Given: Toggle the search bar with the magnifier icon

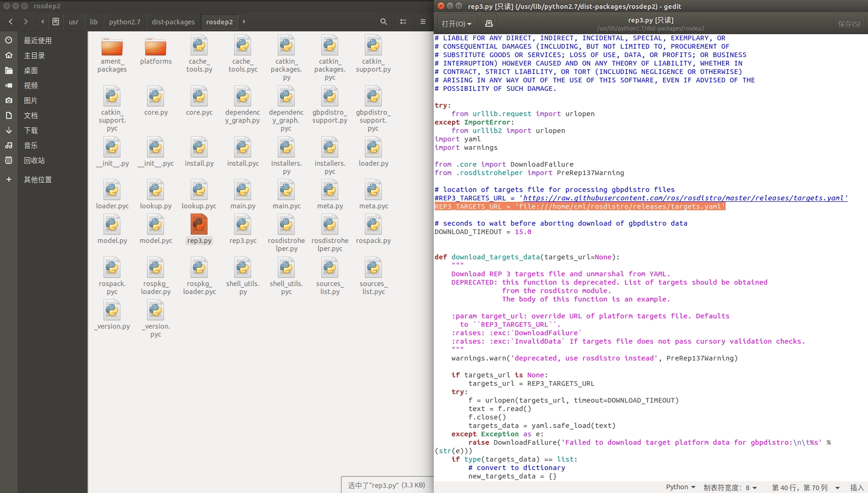Looking at the screenshot, I should coord(383,22).
